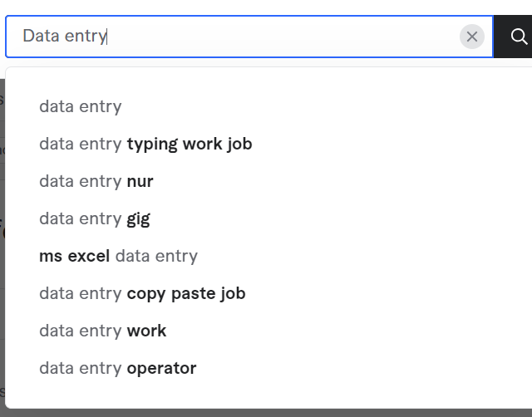Choose the 'data entry operator' suggestion

tap(118, 368)
